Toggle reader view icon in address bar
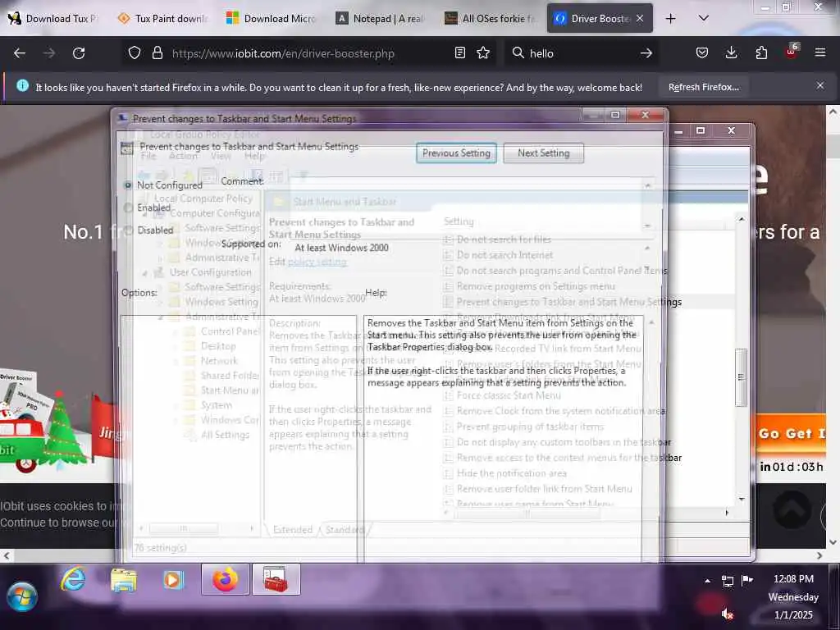Image resolution: width=840 pixels, height=630 pixels. (459, 52)
